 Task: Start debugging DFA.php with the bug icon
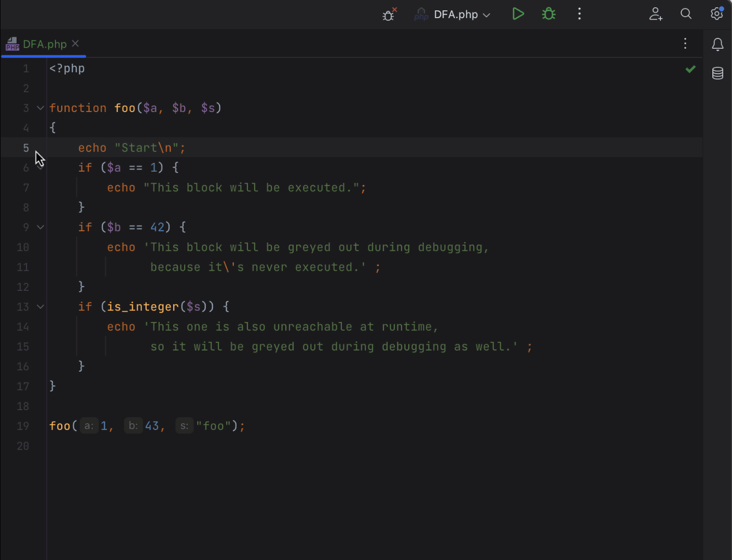pos(549,14)
